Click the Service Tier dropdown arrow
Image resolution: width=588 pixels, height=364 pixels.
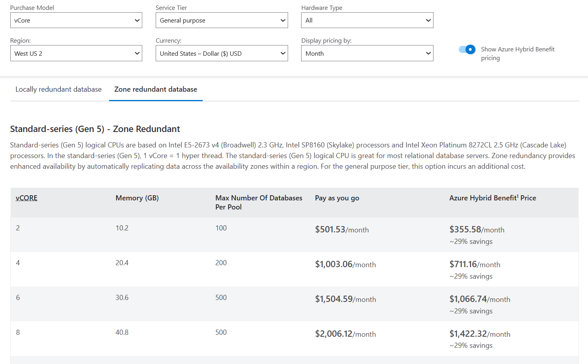[283, 20]
